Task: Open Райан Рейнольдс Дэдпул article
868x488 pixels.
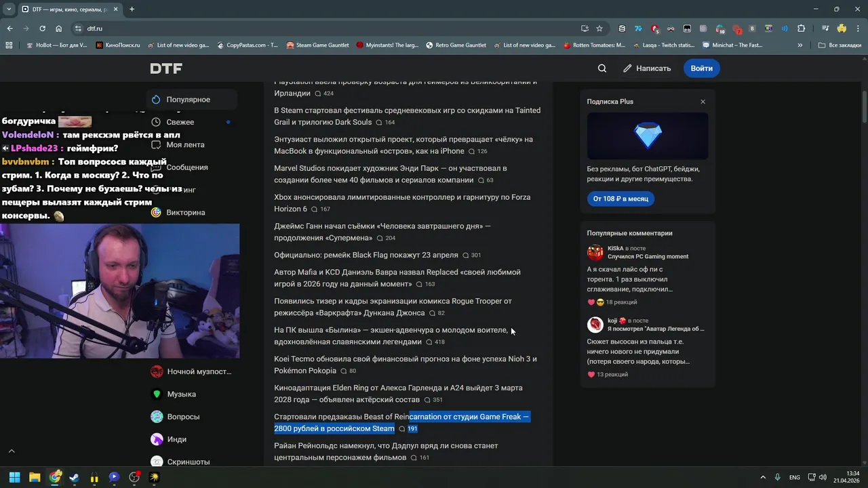Action: (386, 451)
